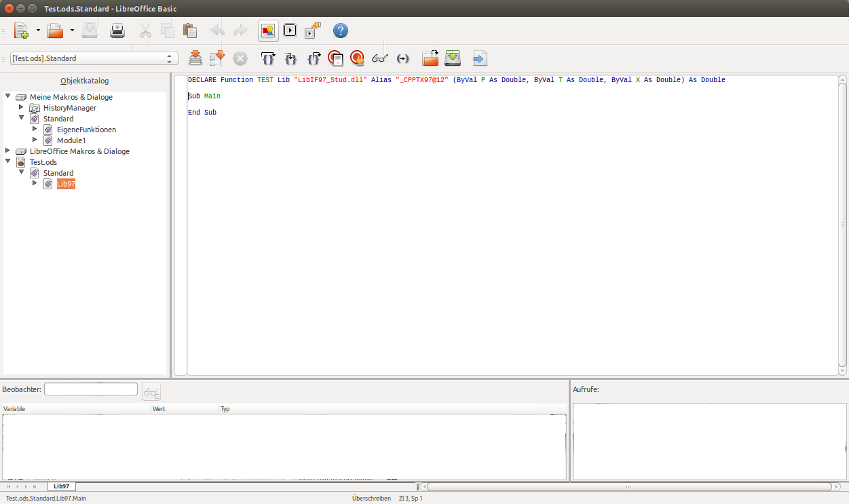Toggle breakpoint with the Breakpoint On/Off icon
Viewport: 849px width, 504px height.
pos(335,58)
